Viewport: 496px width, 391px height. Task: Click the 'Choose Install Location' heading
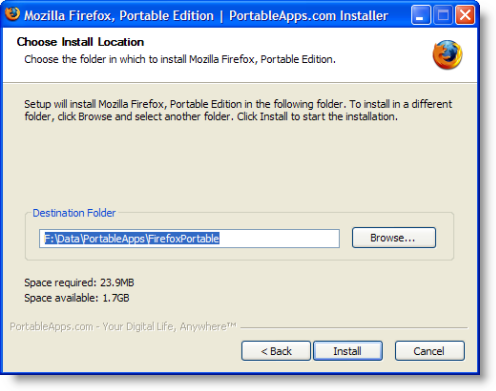click(x=80, y=42)
